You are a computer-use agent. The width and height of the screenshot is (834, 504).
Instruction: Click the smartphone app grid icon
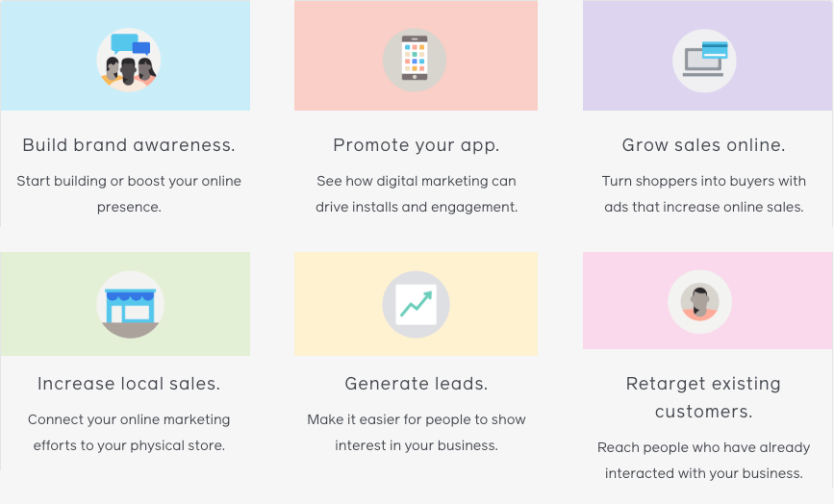(415, 60)
